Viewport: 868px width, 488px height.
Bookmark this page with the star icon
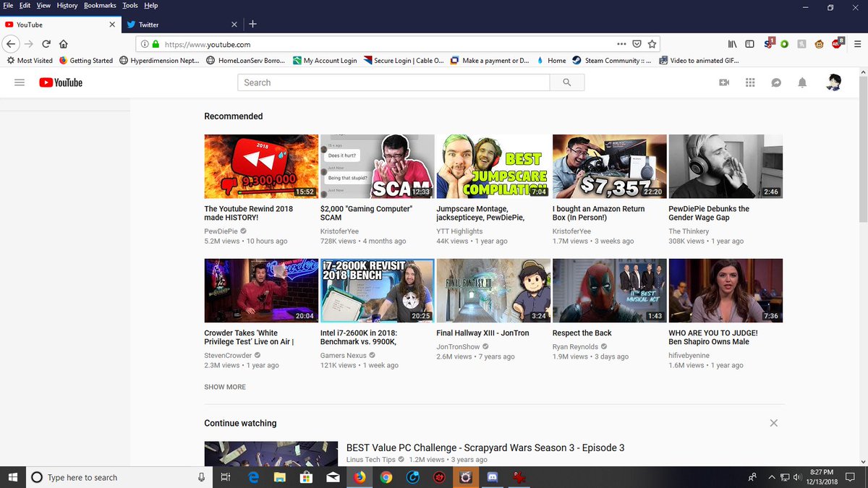pyautogui.click(x=652, y=43)
